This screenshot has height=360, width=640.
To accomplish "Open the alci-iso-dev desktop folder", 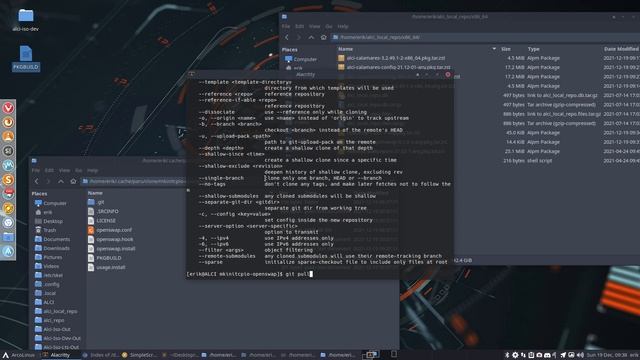I will (x=26, y=20).
